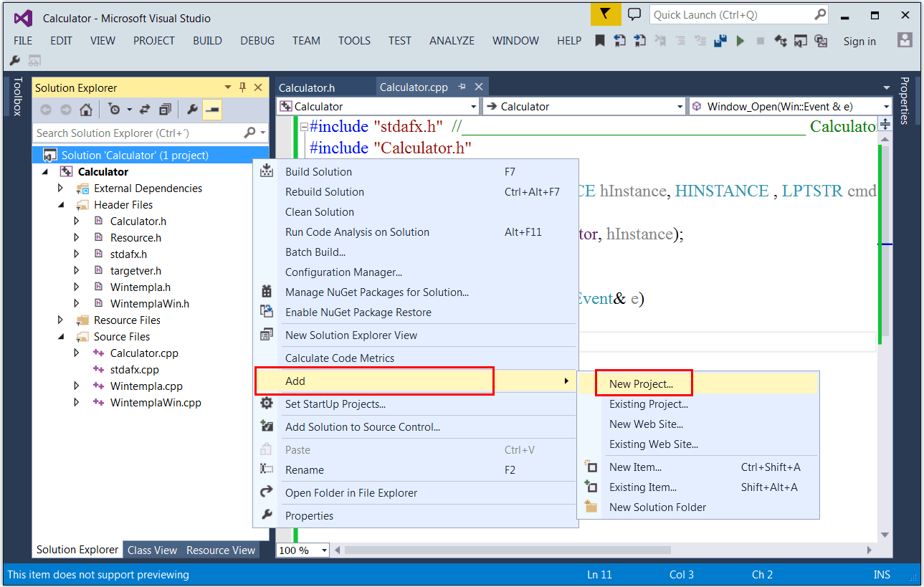This screenshot has width=924, height=587.
Task: Click the wrench icon below the FILE menu
Action: (x=14, y=61)
